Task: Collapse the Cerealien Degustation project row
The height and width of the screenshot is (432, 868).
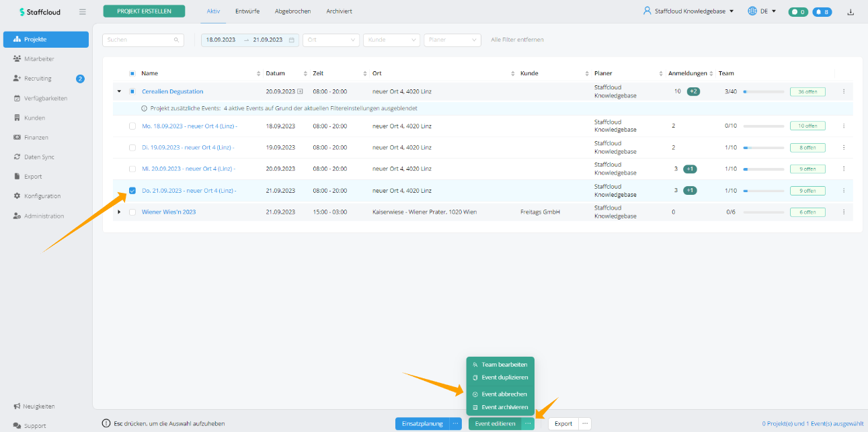Action: pyautogui.click(x=119, y=91)
